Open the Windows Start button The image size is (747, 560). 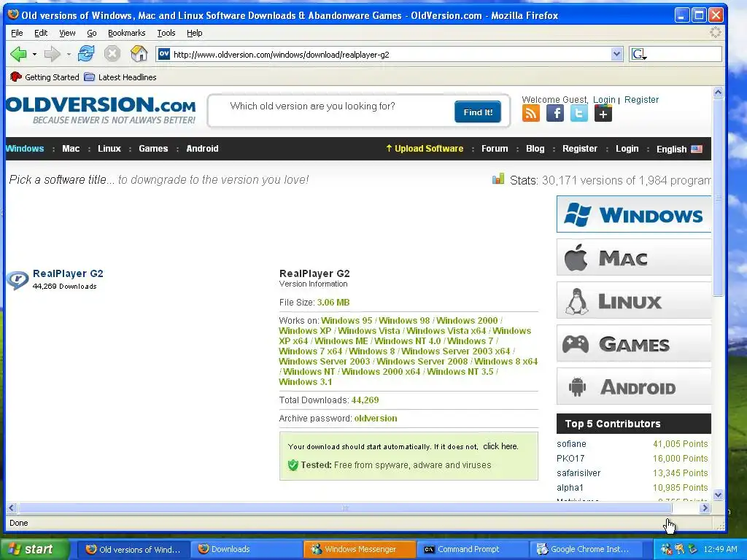coord(34,549)
